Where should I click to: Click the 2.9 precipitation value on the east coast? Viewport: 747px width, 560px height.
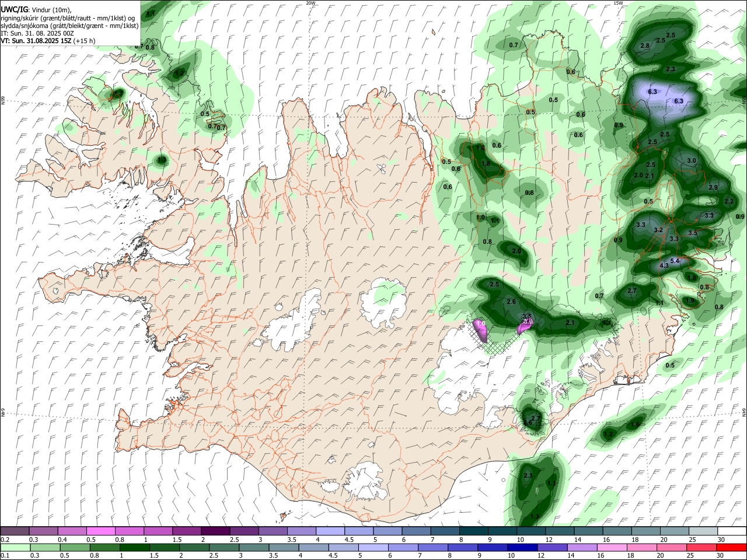coord(713,187)
